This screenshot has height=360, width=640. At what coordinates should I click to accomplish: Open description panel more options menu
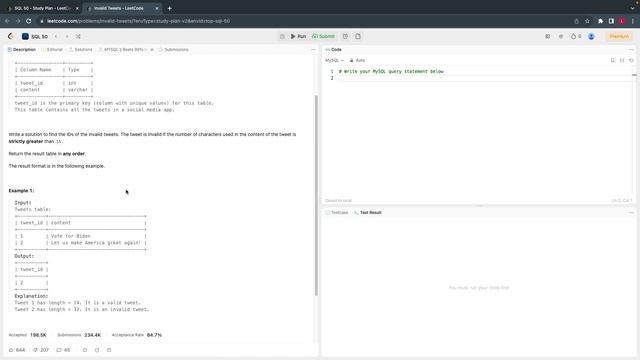click(313, 50)
